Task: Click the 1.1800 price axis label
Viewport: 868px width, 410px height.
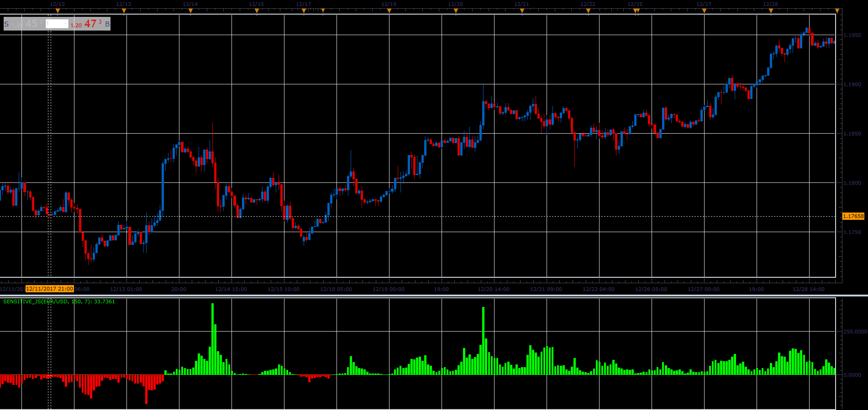Action: [852, 183]
